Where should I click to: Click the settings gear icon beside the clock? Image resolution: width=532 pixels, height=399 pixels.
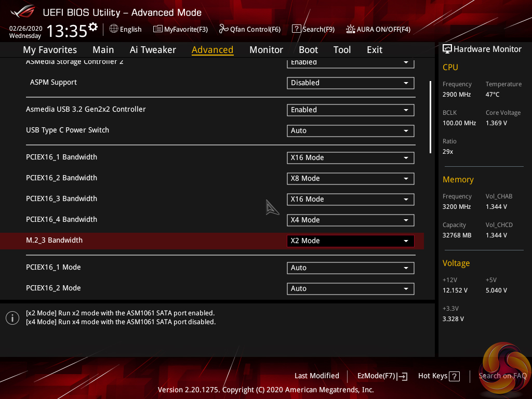(x=93, y=26)
